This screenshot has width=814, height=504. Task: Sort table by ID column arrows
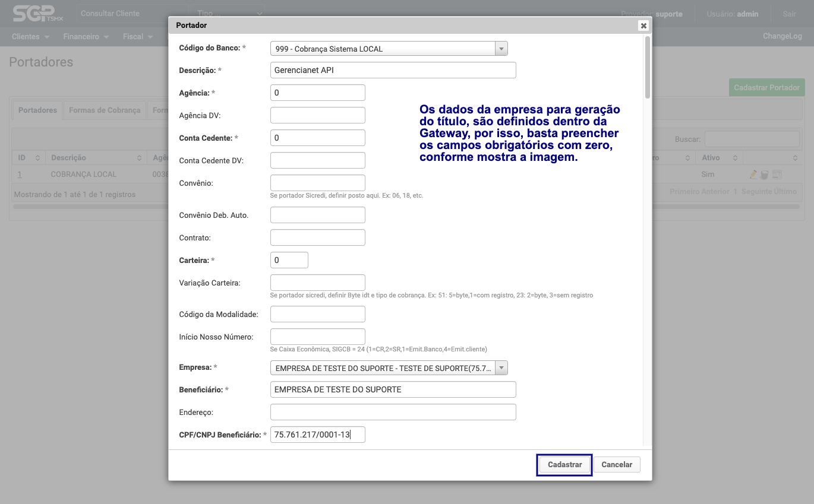[37, 158]
